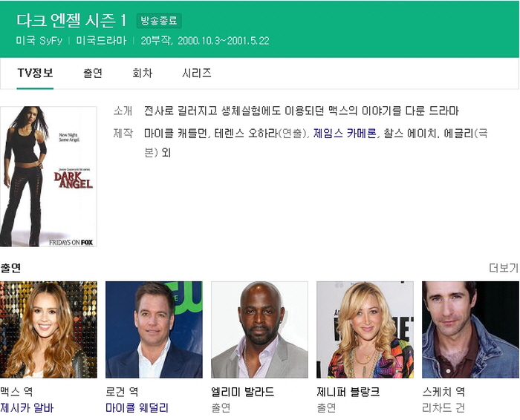
Task: Open the 제임스 카메론 producer link
Action: pos(345,134)
